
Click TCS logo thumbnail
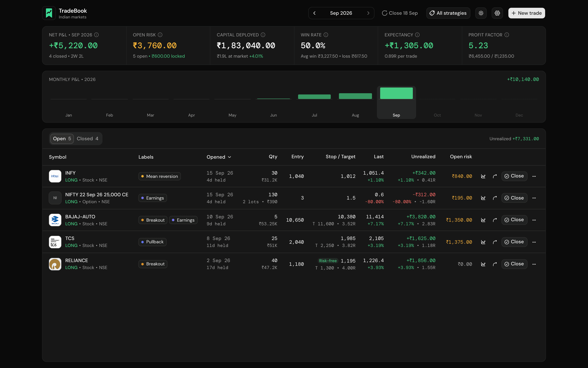[55, 242]
